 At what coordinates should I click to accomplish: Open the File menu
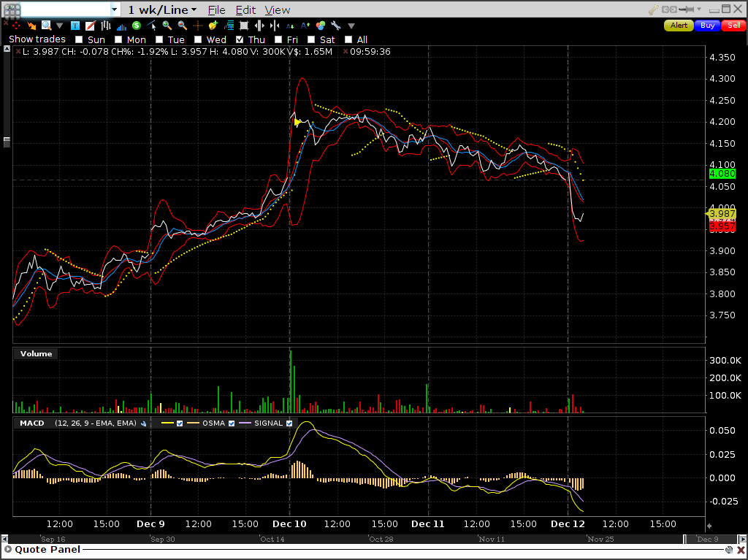pyautogui.click(x=216, y=10)
